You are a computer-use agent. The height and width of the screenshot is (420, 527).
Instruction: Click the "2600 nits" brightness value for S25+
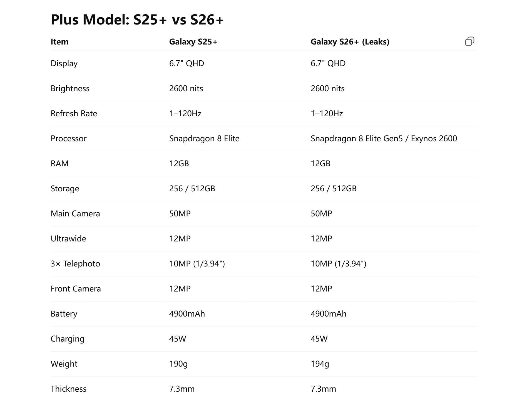[x=186, y=88]
